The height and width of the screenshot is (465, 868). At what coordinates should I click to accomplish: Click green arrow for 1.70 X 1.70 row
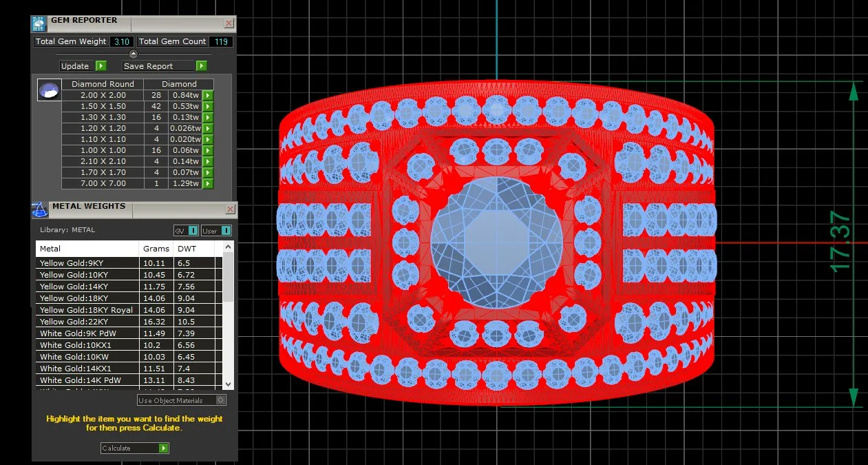[208, 172]
